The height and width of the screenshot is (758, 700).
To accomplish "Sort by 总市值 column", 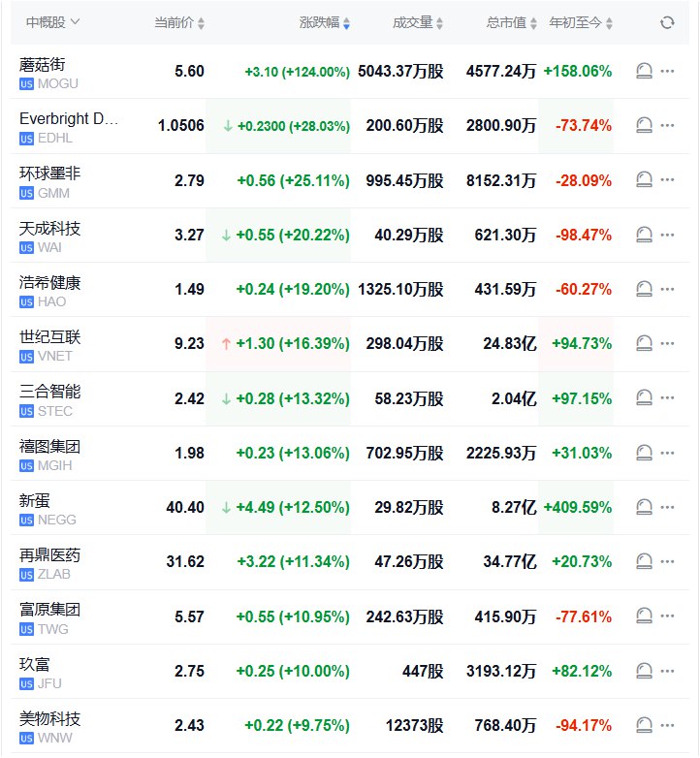I will 512,22.
